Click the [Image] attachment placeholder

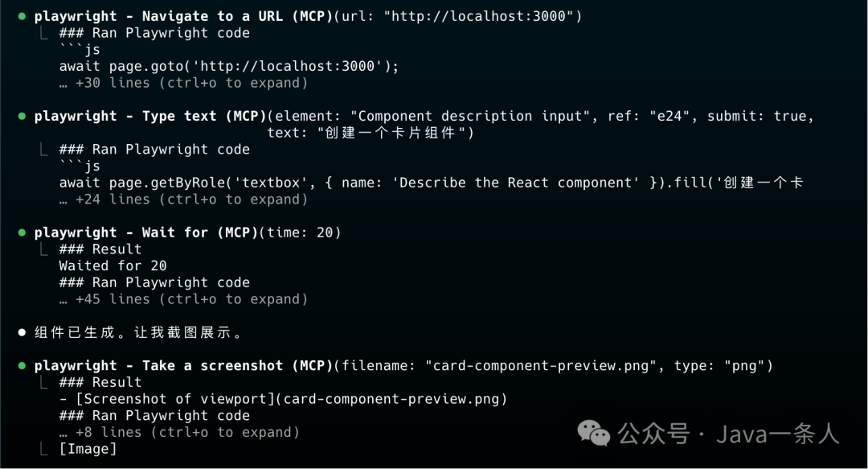tap(88, 449)
